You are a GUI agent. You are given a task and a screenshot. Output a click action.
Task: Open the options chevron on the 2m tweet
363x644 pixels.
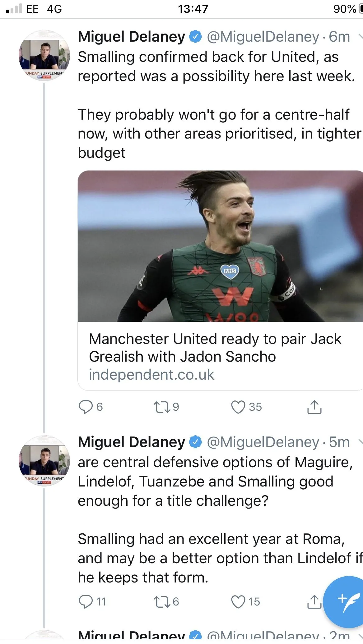coord(360,636)
